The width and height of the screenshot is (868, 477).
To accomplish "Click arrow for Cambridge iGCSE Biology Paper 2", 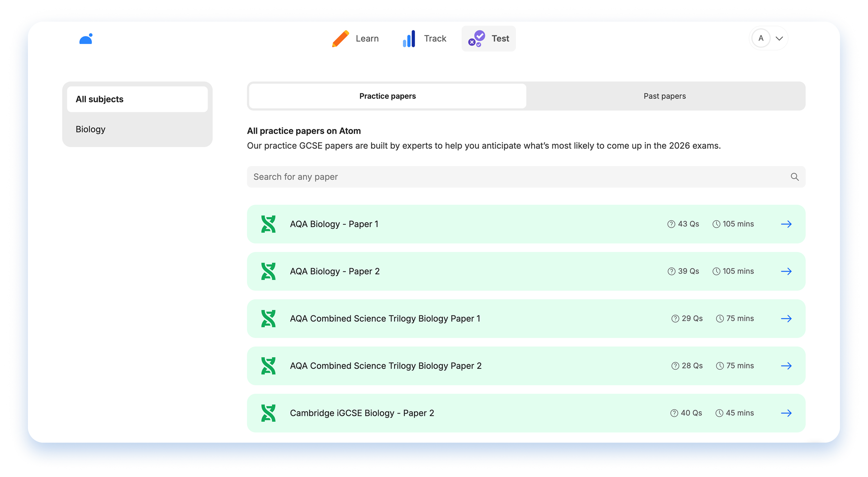I will [786, 413].
